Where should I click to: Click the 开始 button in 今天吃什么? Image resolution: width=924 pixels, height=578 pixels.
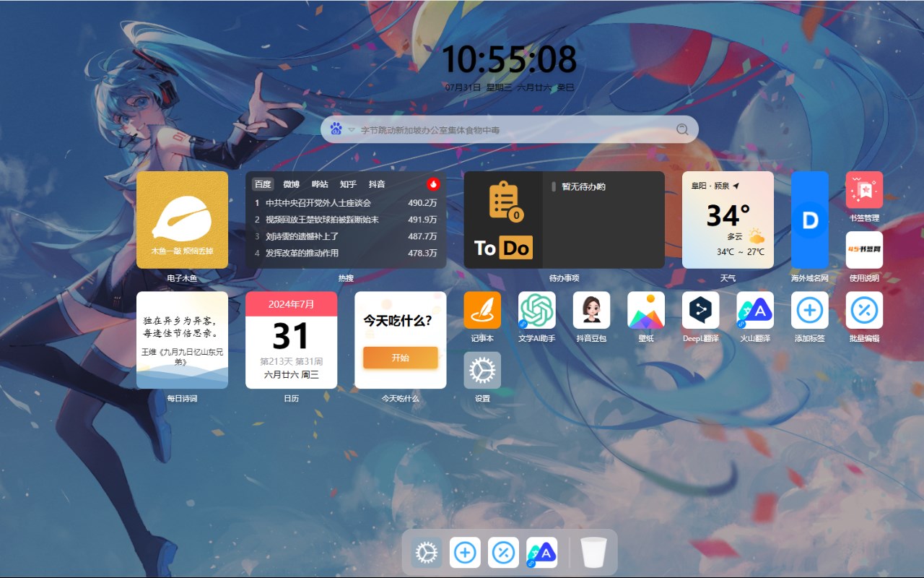(x=400, y=358)
